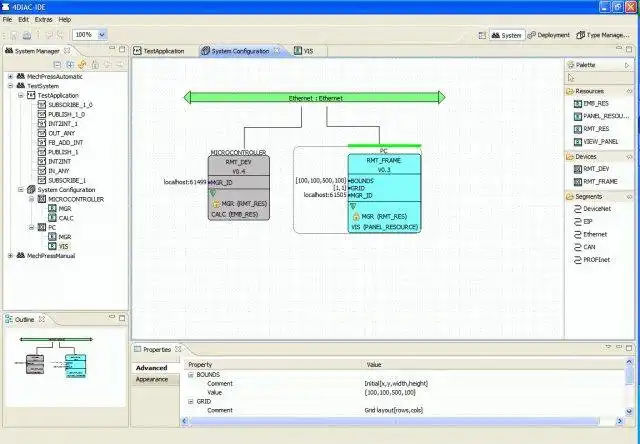This screenshot has height=444, width=640.
Task: Switch to the Deployment perspective
Action: (548, 36)
